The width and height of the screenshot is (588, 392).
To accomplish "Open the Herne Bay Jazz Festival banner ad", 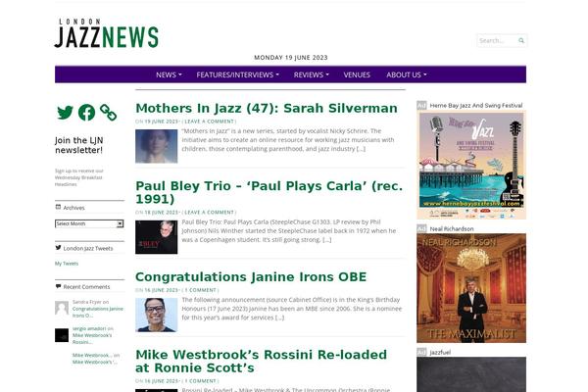I will click(471, 165).
